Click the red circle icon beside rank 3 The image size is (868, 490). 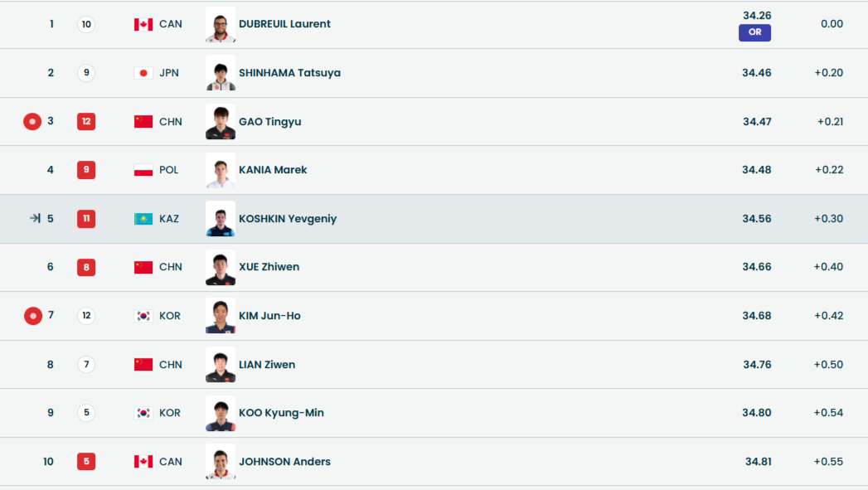pyautogui.click(x=32, y=122)
